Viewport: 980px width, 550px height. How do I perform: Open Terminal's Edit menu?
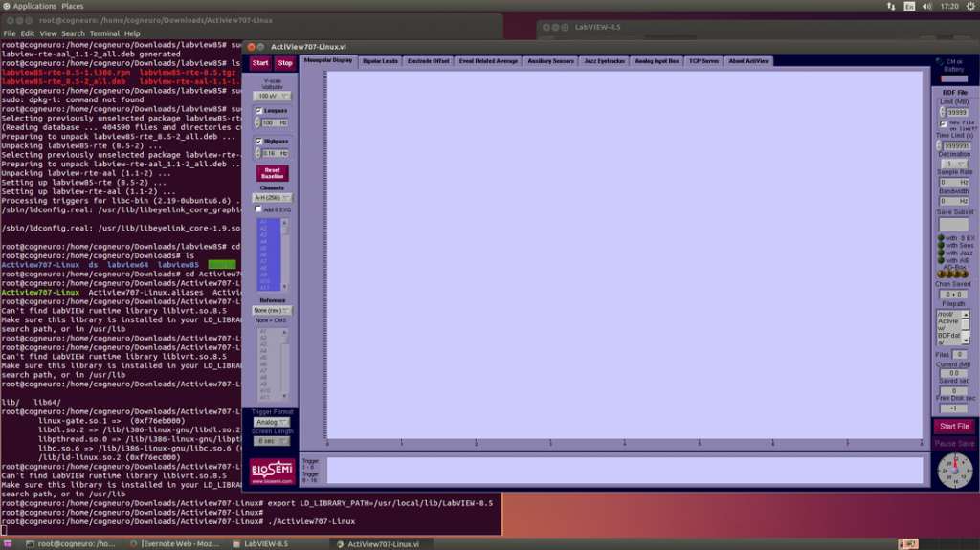[28, 33]
